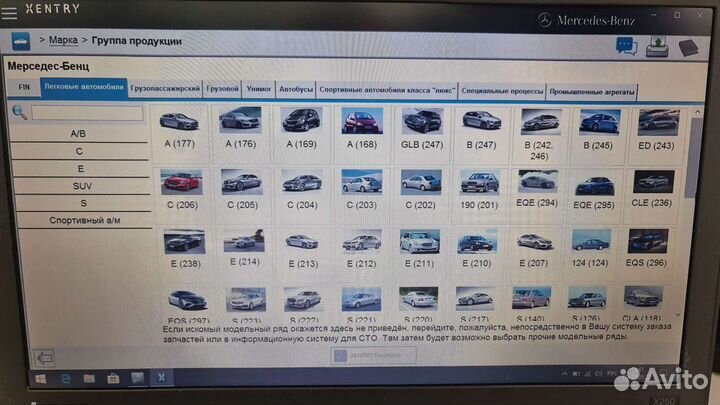Click the car home icon in breadcrumb
720x405 pixels.
tap(20, 41)
